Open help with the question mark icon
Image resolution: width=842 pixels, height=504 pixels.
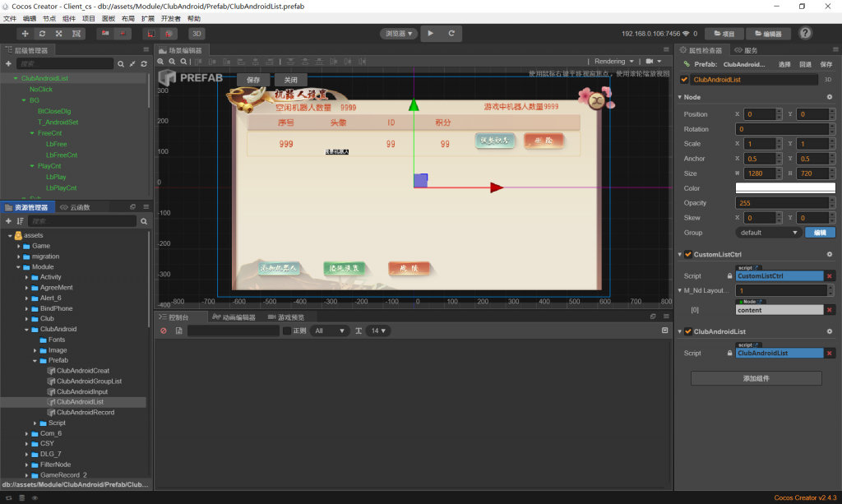point(806,34)
